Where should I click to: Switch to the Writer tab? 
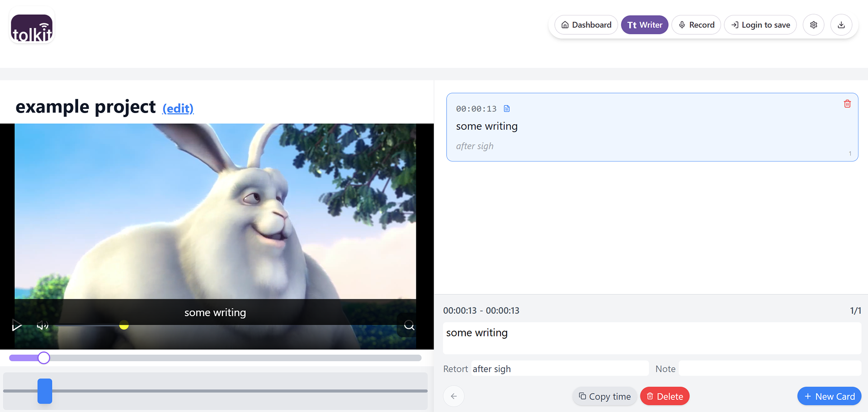click(644, 25)
